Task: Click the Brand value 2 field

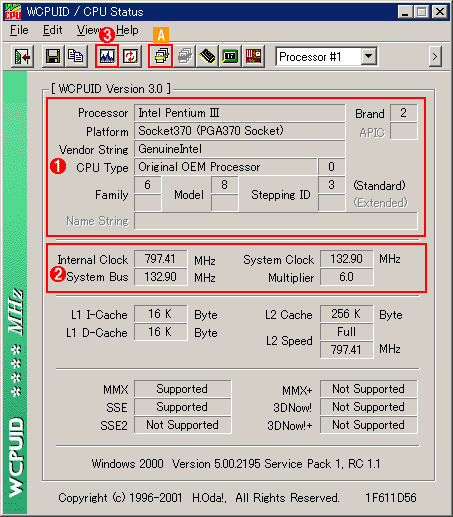Action: 403,113
